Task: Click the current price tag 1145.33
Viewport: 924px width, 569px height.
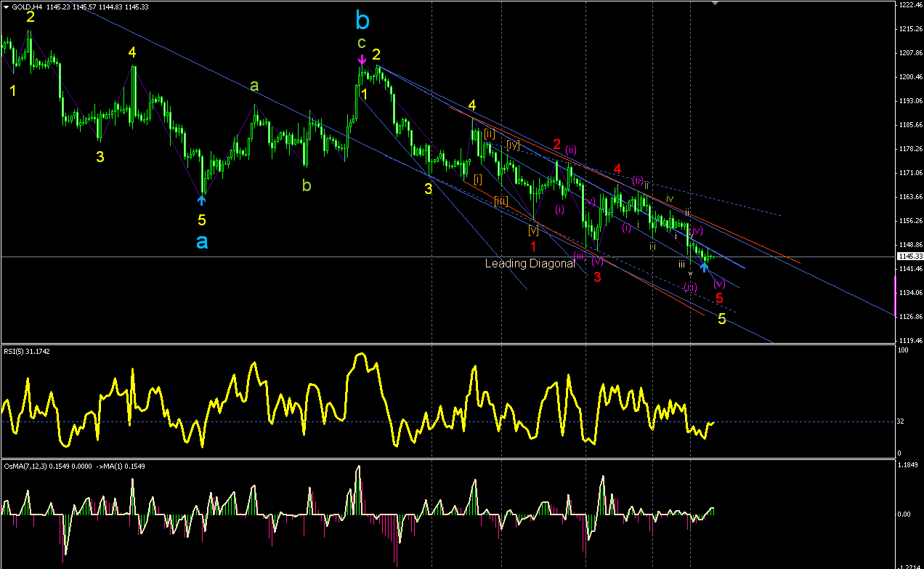Action: click(909, 257)
